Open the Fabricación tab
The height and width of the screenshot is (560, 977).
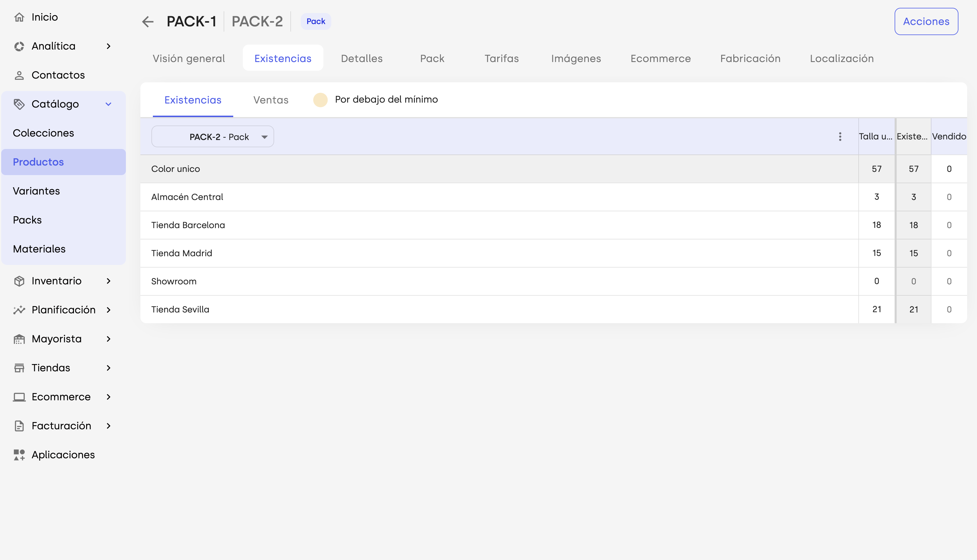click(x=750, y=59)
